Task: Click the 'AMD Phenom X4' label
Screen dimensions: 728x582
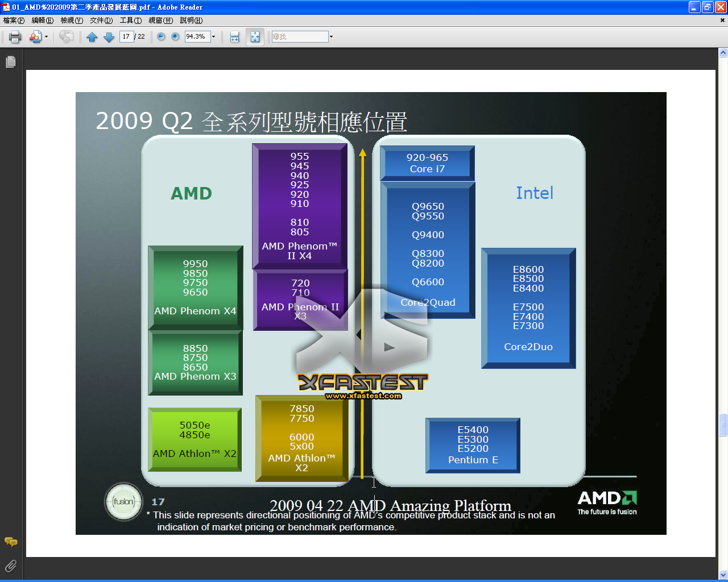Action: pyautogui.click(x=195, y=311)
